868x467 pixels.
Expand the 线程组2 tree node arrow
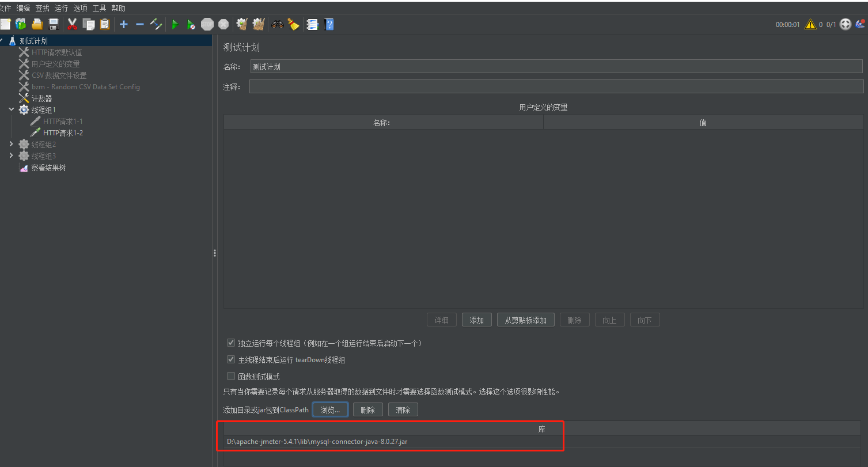pos(11,144)
